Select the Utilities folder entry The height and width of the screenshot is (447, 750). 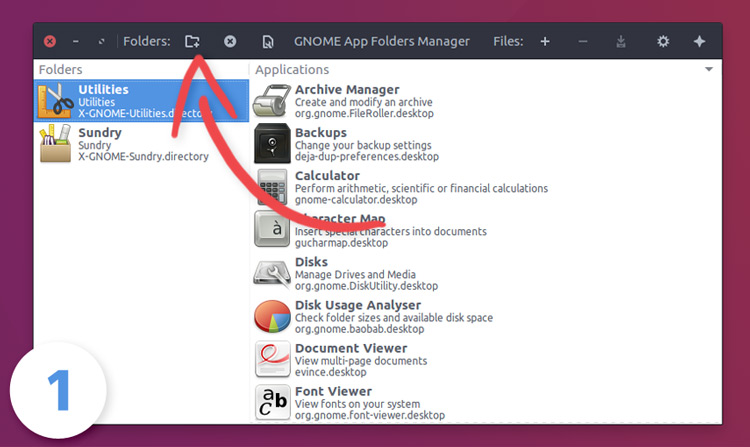pos(142,100)
